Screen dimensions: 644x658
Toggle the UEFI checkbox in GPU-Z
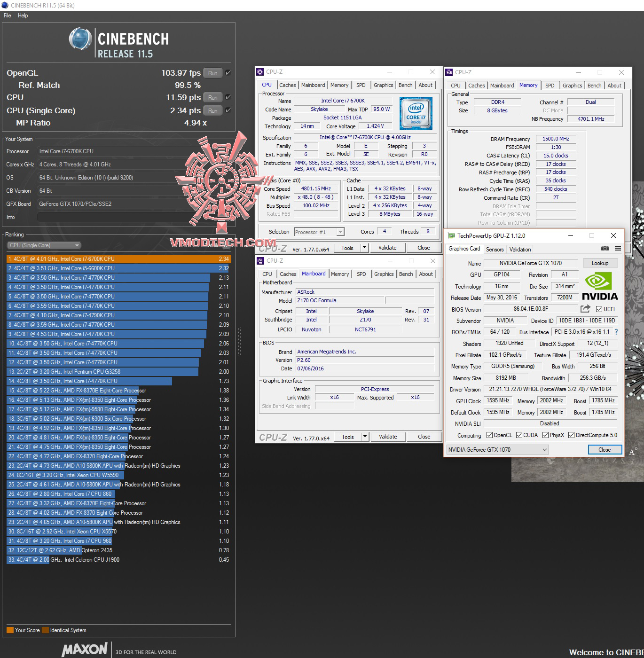tap(599, 309)
